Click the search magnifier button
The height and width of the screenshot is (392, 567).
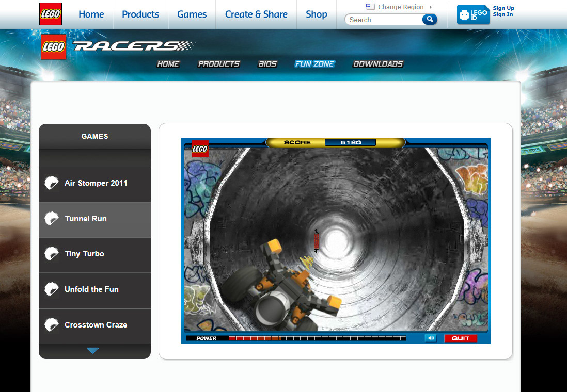coord(430,19)
